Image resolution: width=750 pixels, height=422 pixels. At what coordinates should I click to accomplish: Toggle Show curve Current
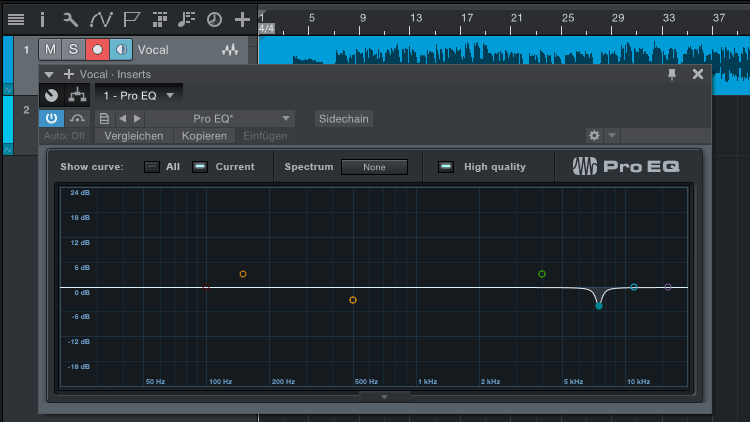pyautogui.click(x=200, y=167)
